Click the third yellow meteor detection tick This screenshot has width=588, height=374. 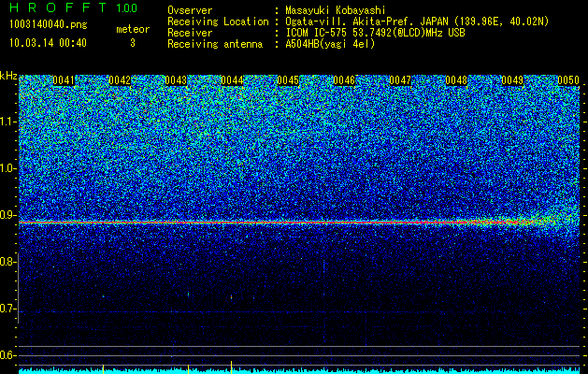[232, 367]
